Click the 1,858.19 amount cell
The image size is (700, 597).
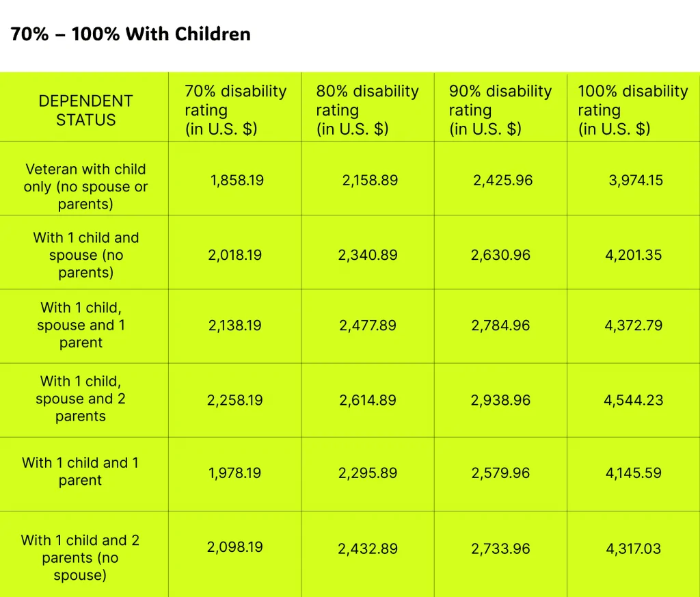[x=237, y=181]
